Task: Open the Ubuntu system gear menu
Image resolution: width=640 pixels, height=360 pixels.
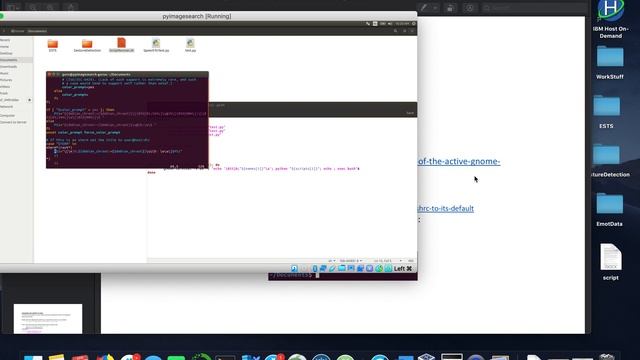Action: click(413, 24)
